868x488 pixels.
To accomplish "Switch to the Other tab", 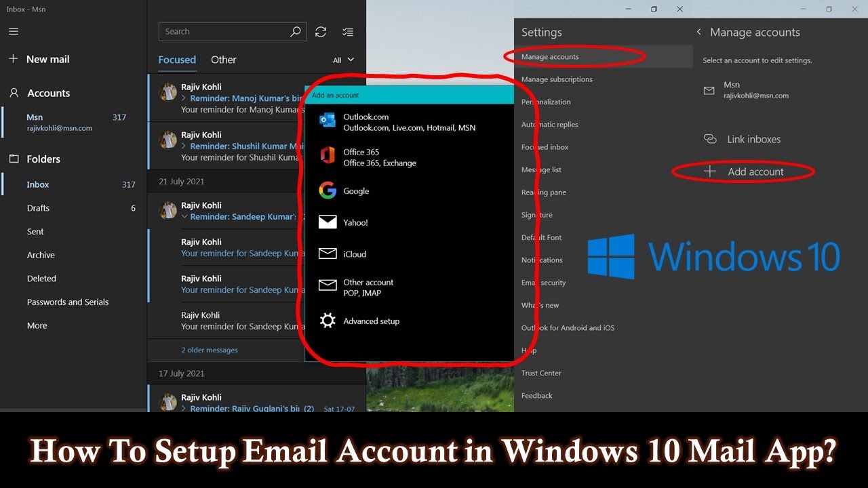I will (x=223, y=60).
